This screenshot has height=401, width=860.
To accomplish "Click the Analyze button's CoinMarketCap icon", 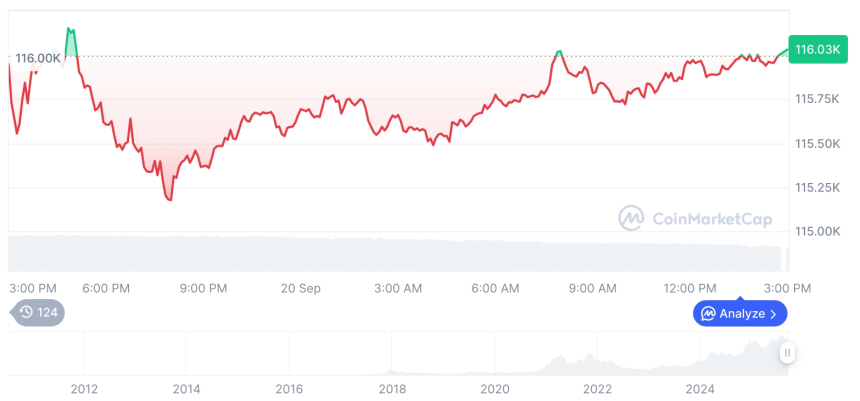I will pyautogui.click(x=708, y=314).
